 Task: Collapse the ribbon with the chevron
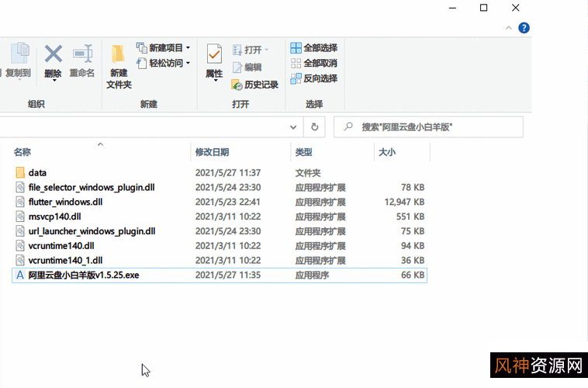click(509, 28)
